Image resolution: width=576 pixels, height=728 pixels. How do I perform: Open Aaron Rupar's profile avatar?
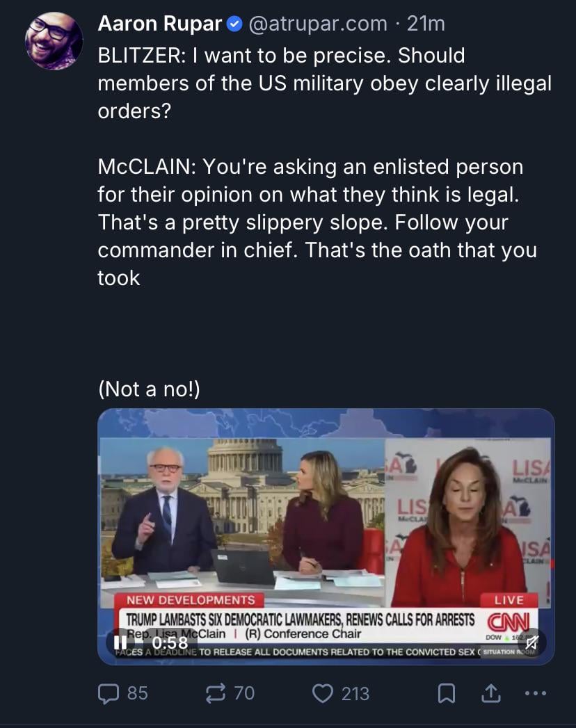[54, 41]
